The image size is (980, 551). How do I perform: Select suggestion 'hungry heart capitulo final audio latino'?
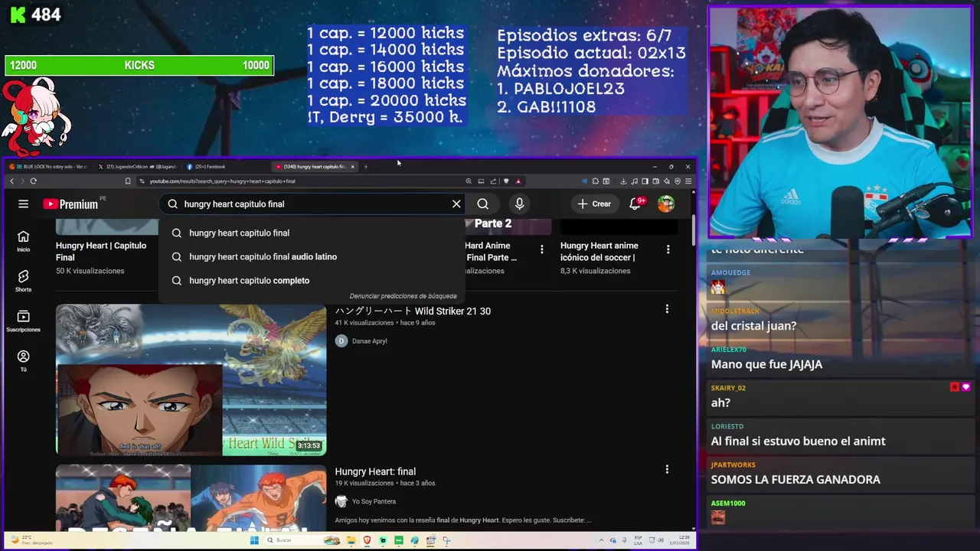coord(311,256)
